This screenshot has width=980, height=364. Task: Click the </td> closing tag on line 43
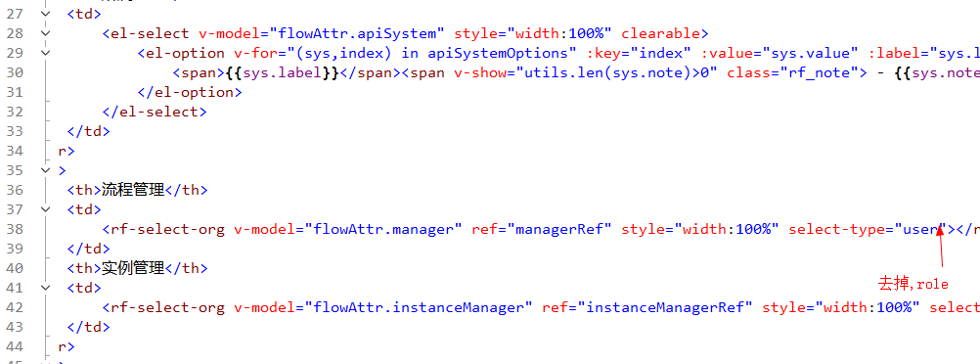coord(89,327)
